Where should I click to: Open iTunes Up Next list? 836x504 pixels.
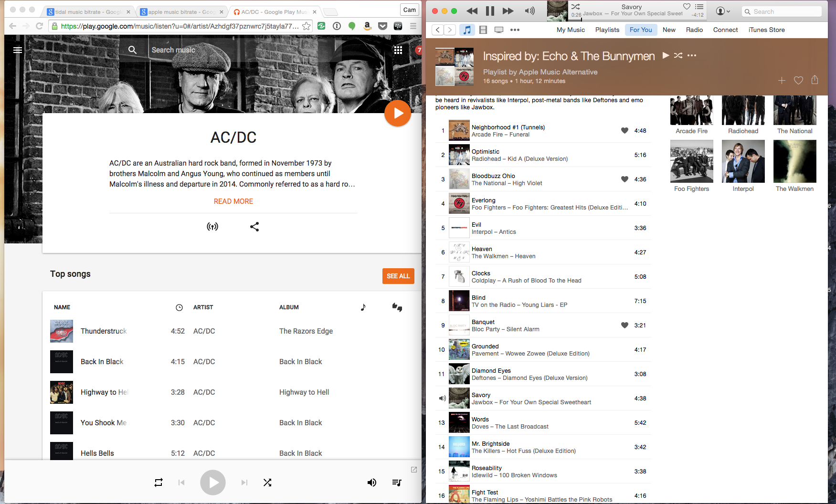tap(699, 7)
